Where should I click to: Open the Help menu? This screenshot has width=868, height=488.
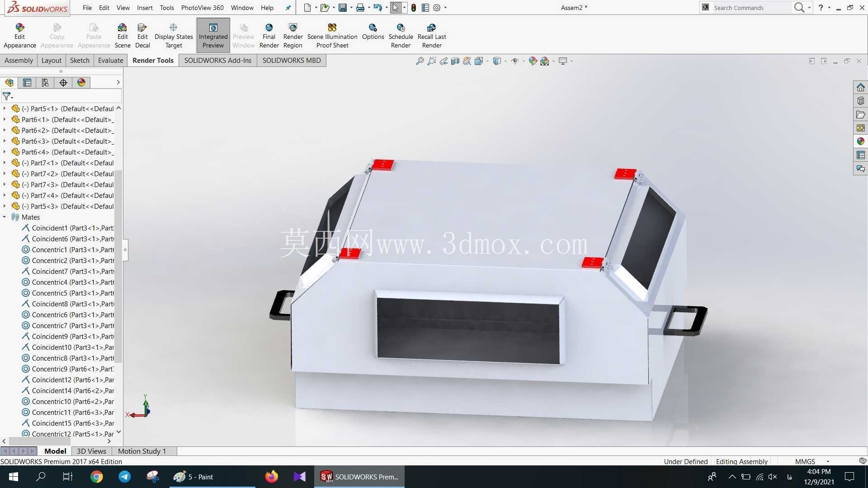tap(267, 8)
